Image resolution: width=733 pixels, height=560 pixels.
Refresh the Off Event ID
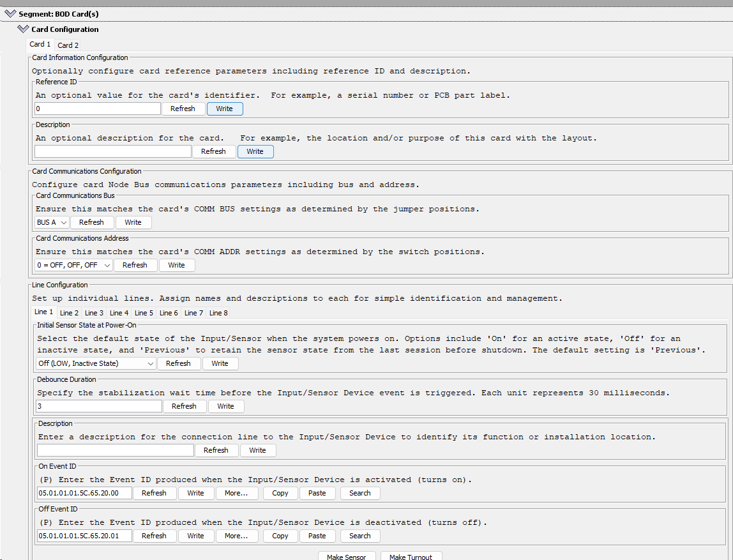pos(155,536)
